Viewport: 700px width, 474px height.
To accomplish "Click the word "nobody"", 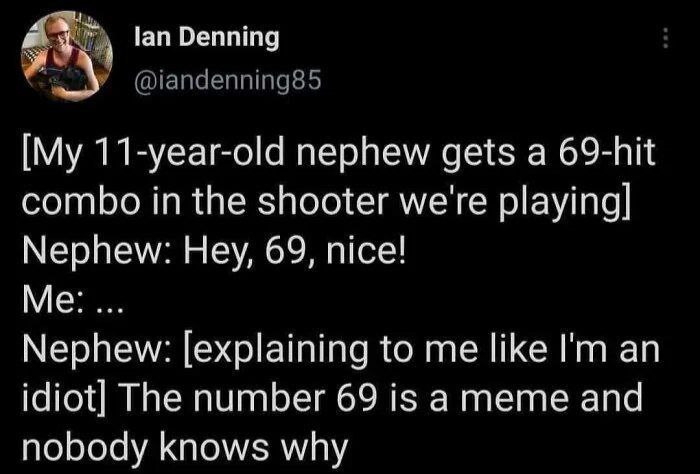I will coord(84,446).
